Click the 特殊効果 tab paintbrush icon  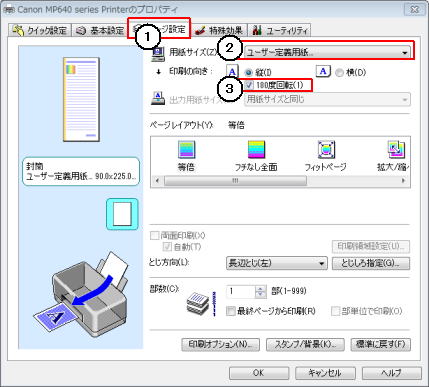(x=200, y=31)
